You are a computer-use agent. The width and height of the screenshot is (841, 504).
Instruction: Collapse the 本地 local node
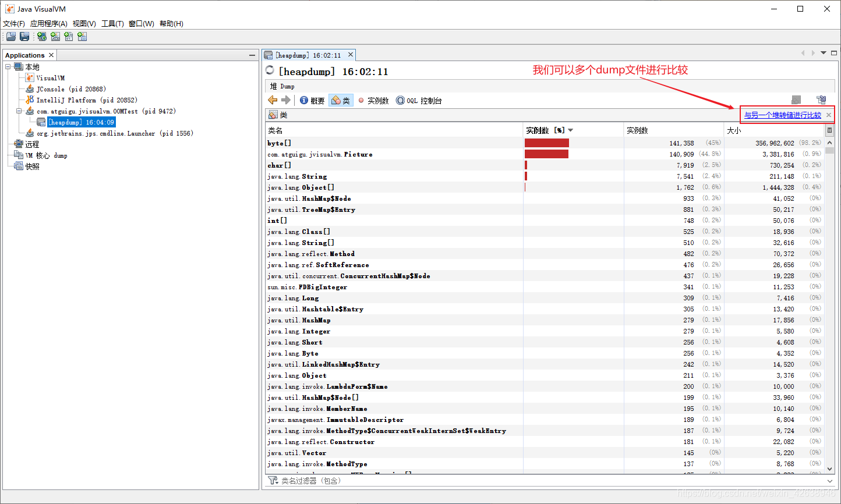[x=8, y=66]
